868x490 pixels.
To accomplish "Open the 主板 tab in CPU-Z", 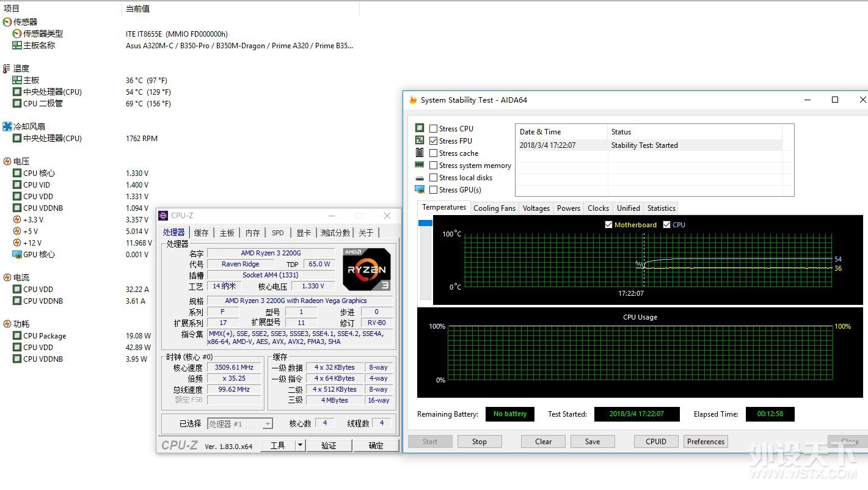I will 227,233.
